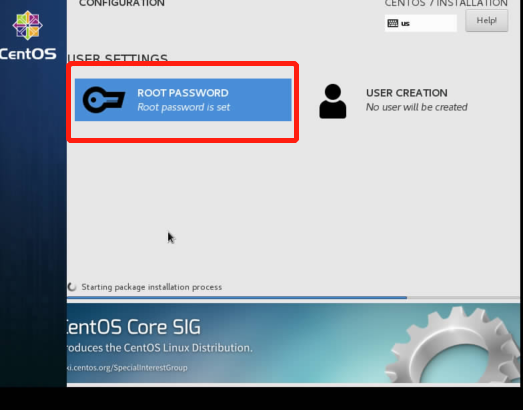Click the spinner icon beside install status
This screenshot has width=523, height=410.
coord(72,287)
